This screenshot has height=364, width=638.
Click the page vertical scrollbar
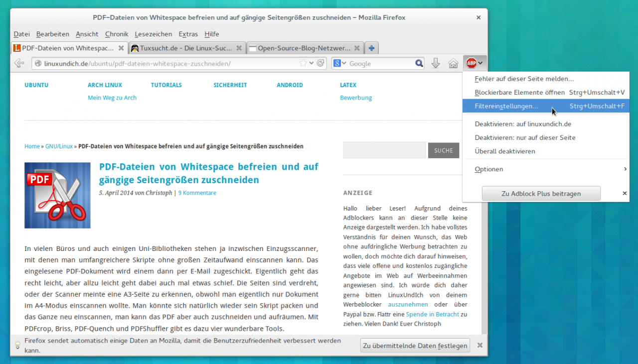click(484, 204)
